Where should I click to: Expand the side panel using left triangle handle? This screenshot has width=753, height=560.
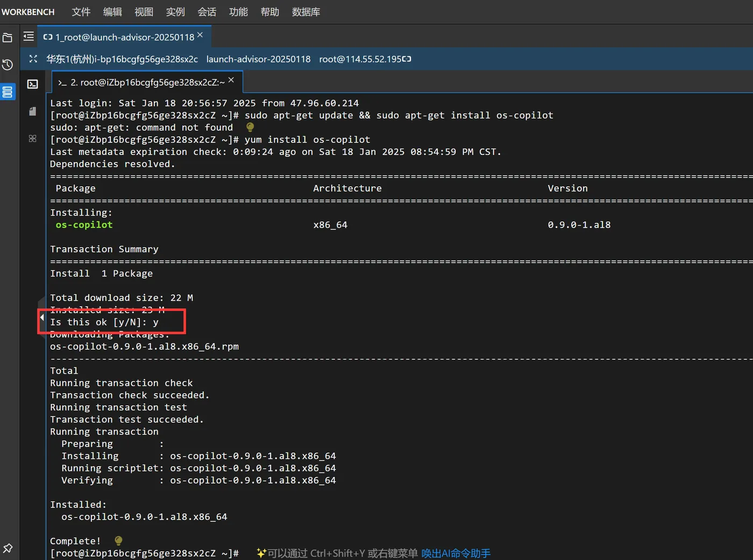[42, 317]
